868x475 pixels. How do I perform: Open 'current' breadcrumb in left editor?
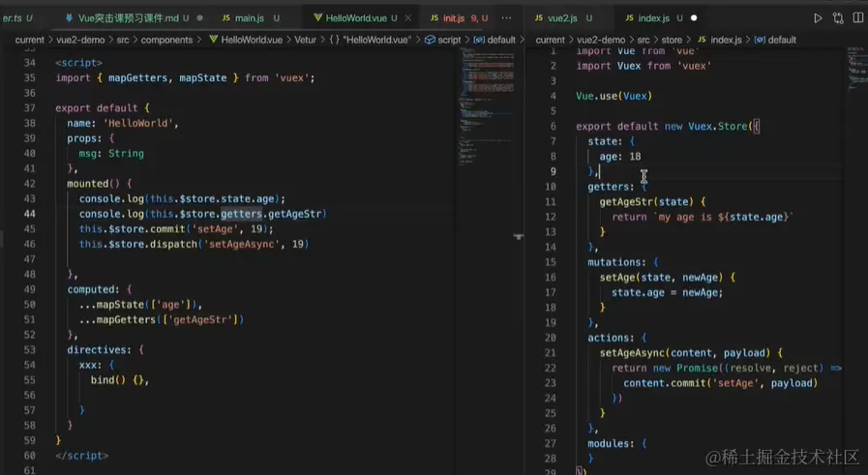coord(29,40)
